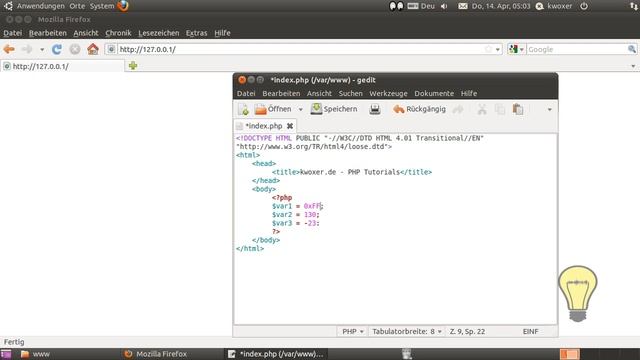Click the gedit print icon
The image size is (640, 360).
click(x=375, y=109)
